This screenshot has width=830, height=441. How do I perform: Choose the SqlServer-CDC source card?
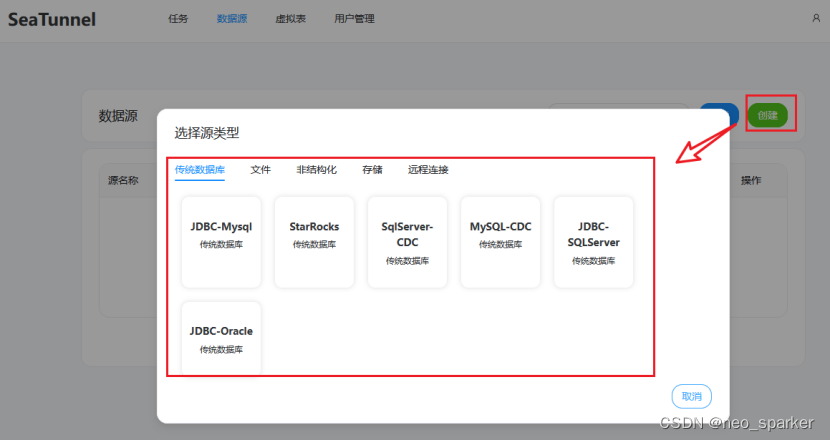407,242
